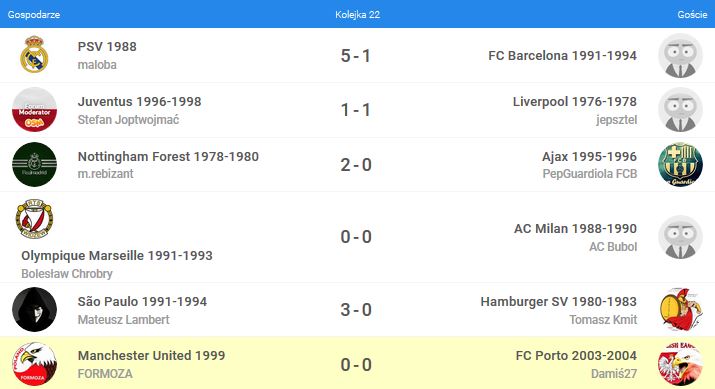This screenshot has height=389, width=715.
Task: Select the Widzew crest above Olympique Marseille
Action: [x=34, y=219]
